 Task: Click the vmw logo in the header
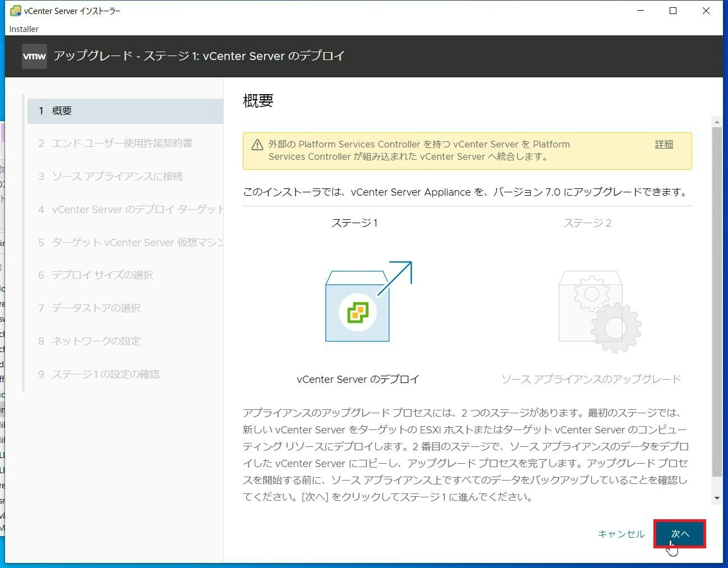pyautogui.click(x=34, y=56)
